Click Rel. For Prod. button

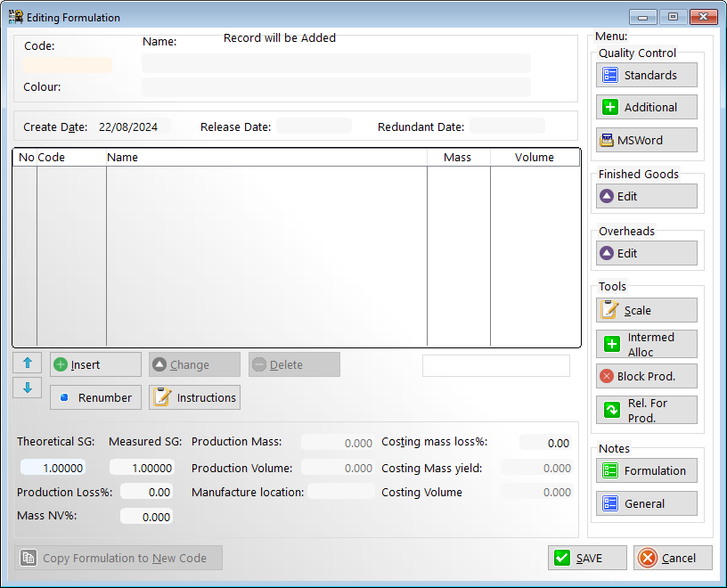[646, 411]
